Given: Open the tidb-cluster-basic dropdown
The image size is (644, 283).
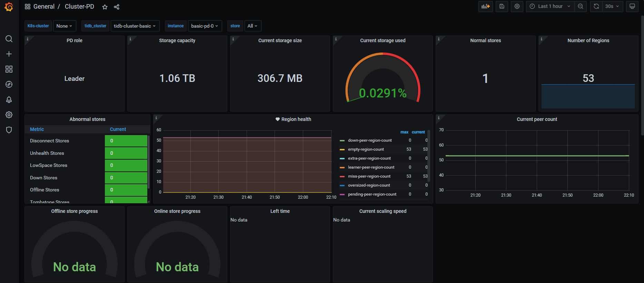Looking at the screenshot, I should [135, 26].
